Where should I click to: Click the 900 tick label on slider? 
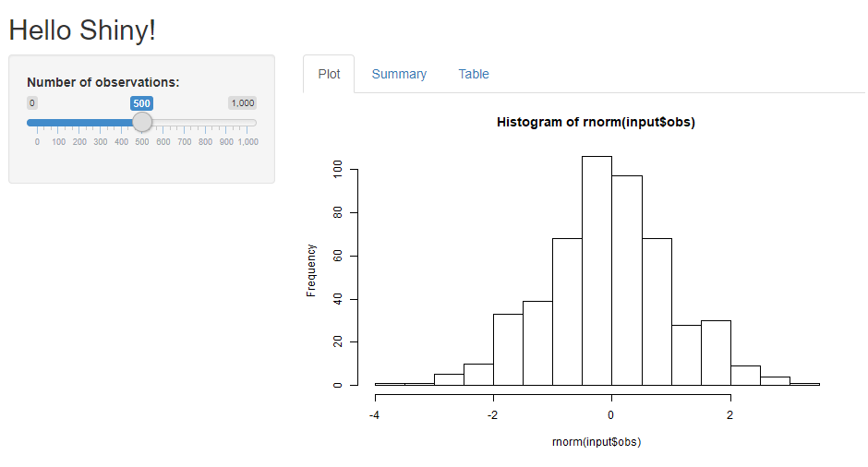(226, 142)
